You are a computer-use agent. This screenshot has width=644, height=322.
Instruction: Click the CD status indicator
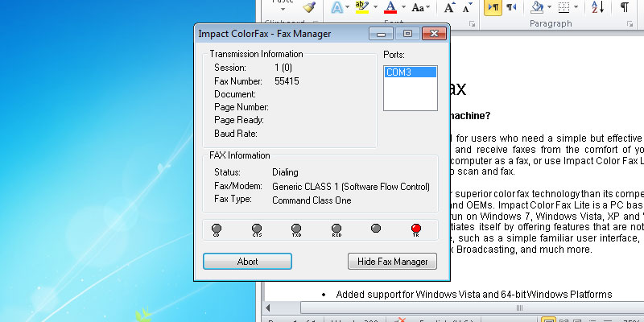(x=217, y=229)
